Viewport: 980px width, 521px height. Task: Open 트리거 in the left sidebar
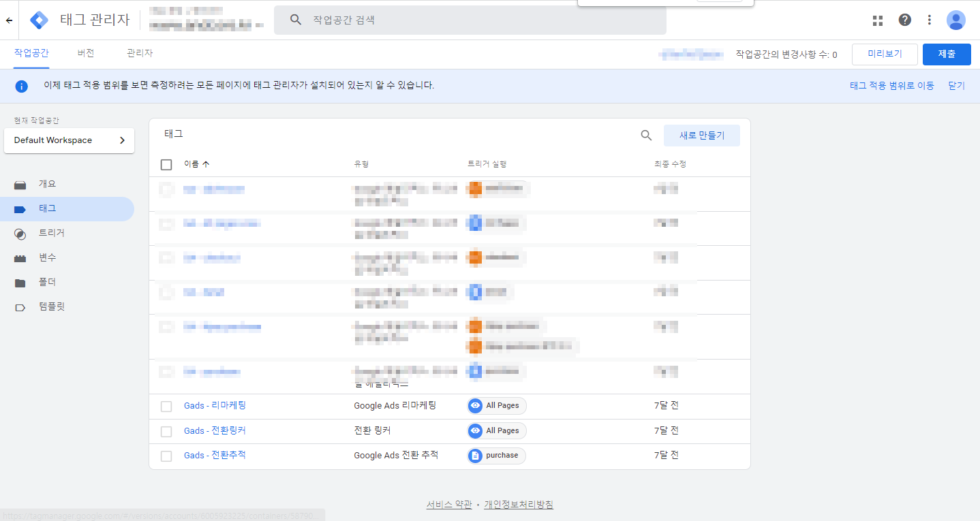(51, 233)
